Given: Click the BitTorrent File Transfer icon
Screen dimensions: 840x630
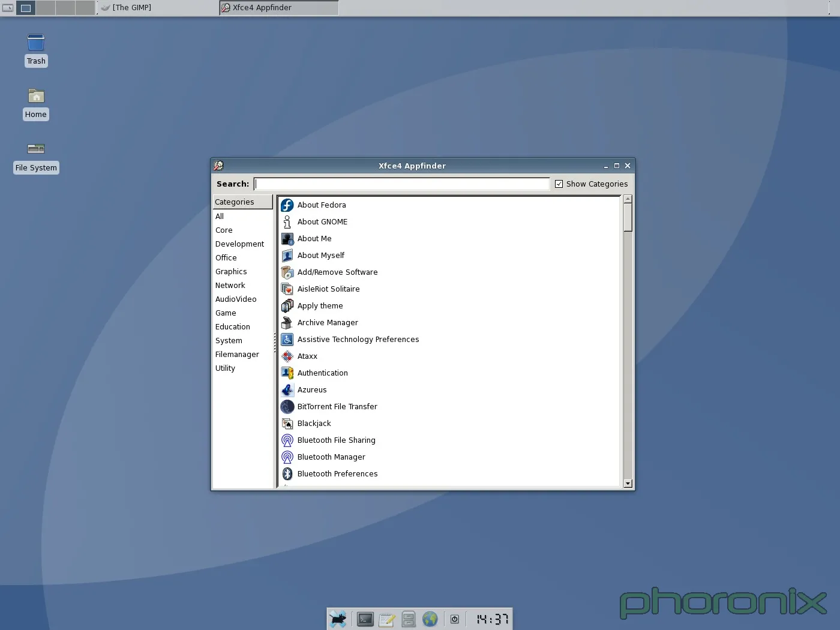Looking at the screenshot, I should [x=287, y=407].
